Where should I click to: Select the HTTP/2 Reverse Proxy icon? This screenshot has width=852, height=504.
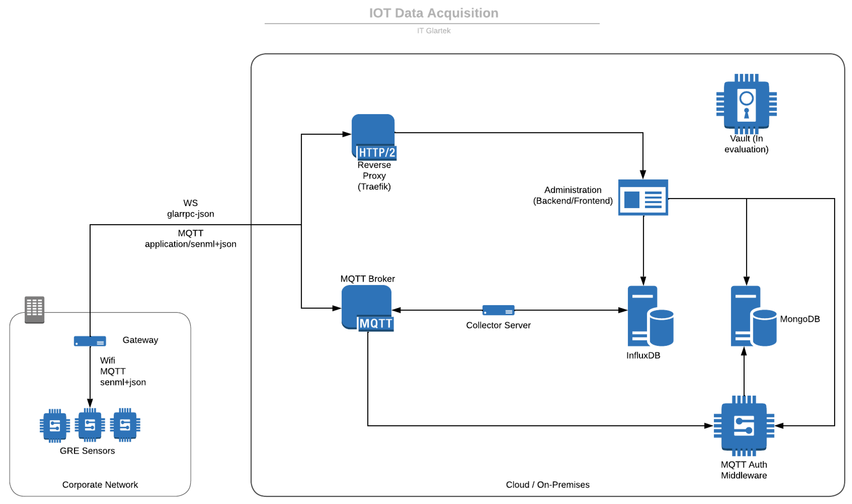373,136
